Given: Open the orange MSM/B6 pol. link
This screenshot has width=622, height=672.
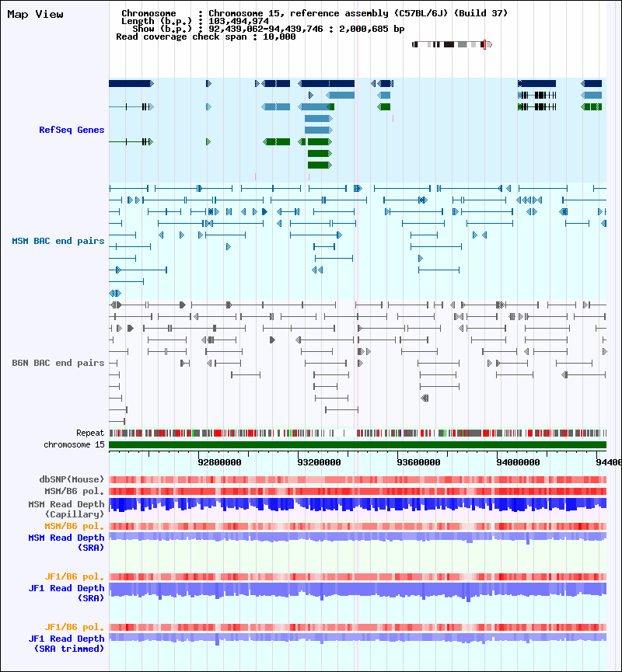Looking at the screenshot, I should click(x=75, y=526).
